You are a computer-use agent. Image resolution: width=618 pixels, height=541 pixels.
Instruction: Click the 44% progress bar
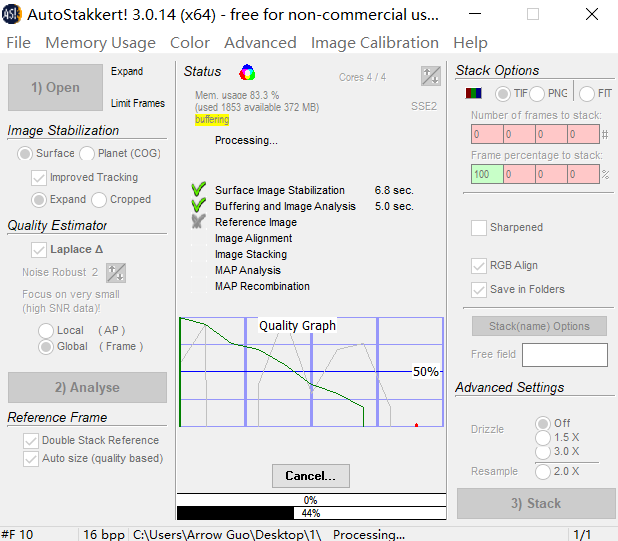pyautogui.click(x=310, y=513)
